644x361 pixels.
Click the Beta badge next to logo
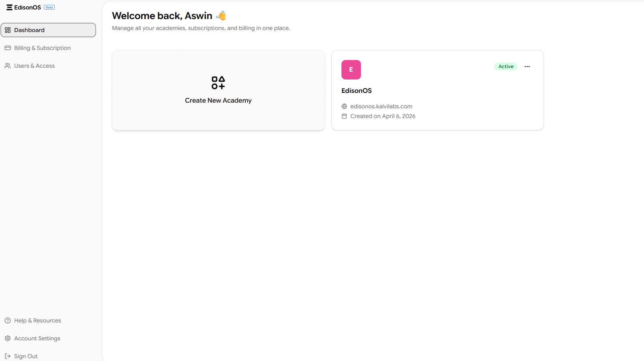click(49, 7)
